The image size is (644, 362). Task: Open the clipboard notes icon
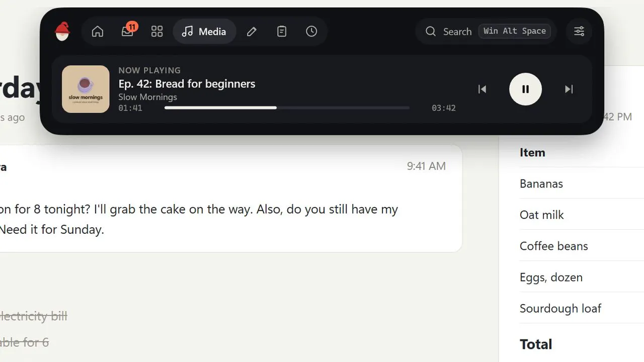point(282,32)
